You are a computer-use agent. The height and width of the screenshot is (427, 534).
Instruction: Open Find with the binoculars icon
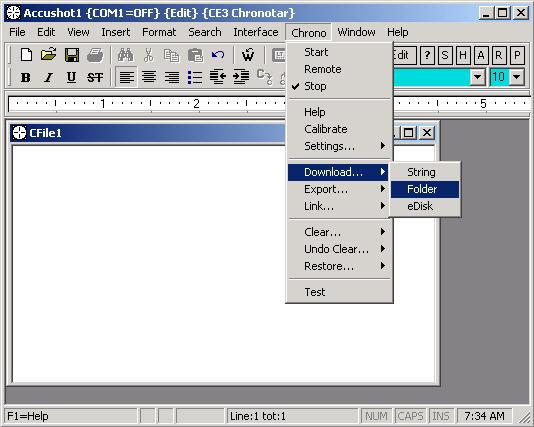point(125,55)
